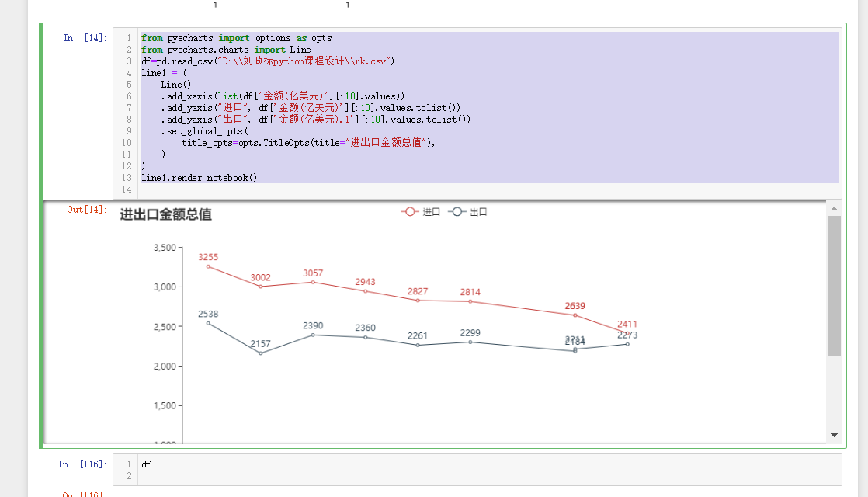Click the 3002 import data point marker

[x=261, y=287]
